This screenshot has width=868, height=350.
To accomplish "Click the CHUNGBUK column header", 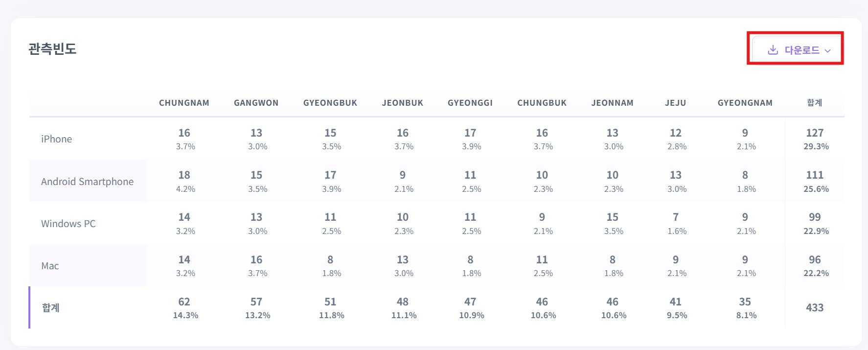I will click(x=542, y=103).
